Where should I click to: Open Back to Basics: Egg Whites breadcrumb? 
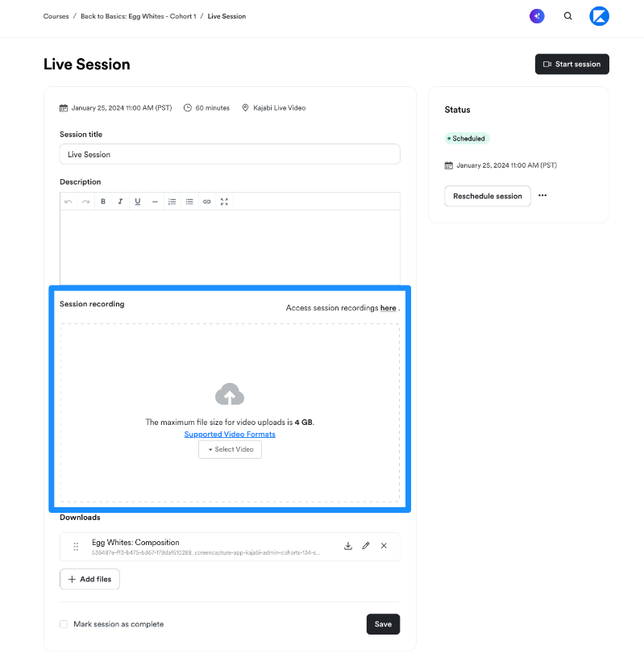coord(139,16)
